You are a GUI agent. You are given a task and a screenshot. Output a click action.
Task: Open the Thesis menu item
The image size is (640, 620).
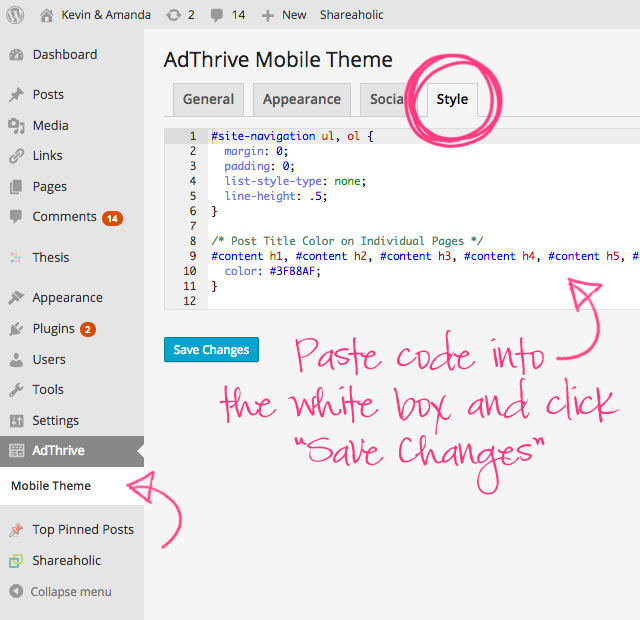[x=51, y=258]
